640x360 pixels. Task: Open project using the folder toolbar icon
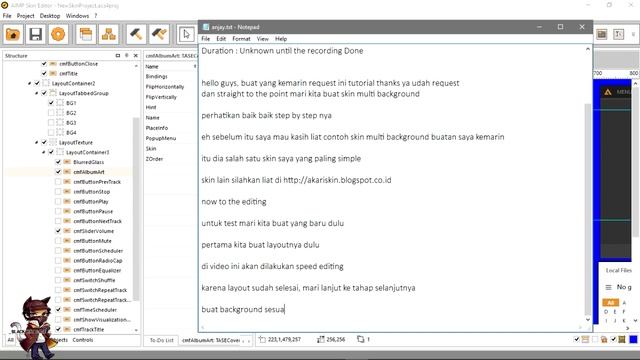13,34
